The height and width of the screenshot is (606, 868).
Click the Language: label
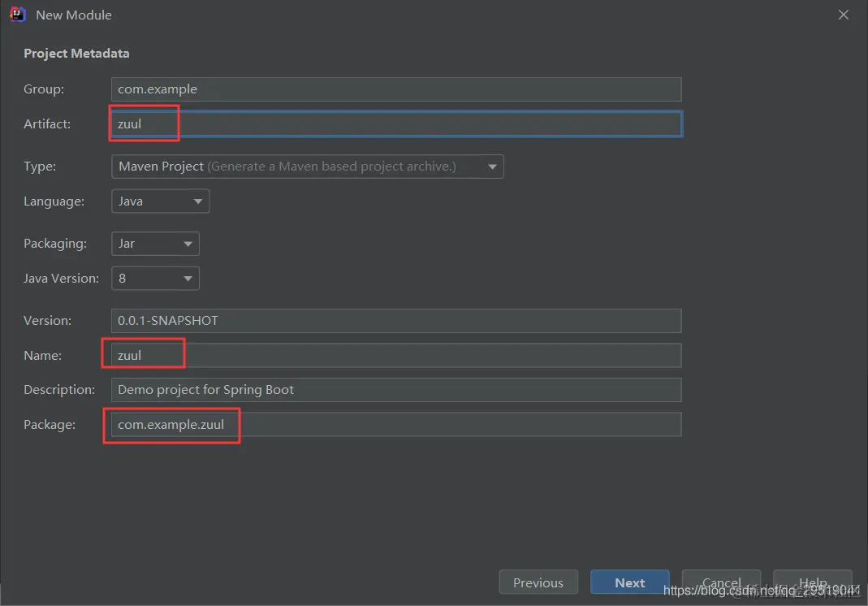coord(54,201)
